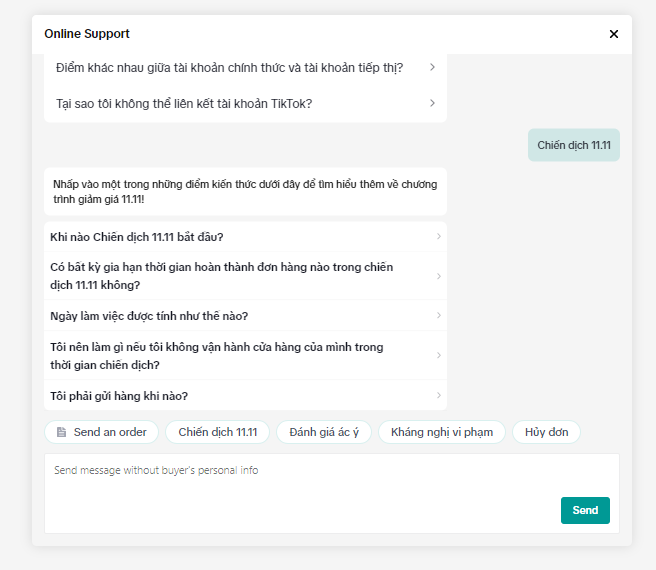Image resolution: width=656 pixels, height=570 pixels.
Task: Close the Online Support chat window
Action: click(x=613, y=34)
